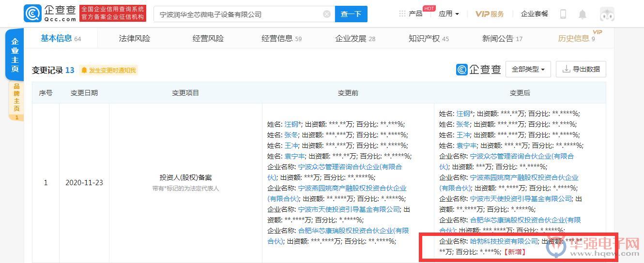Expand the 应用 dropdown
Image resolution: width=644 pixels, height=263 pixels.
tap(448, 14)
